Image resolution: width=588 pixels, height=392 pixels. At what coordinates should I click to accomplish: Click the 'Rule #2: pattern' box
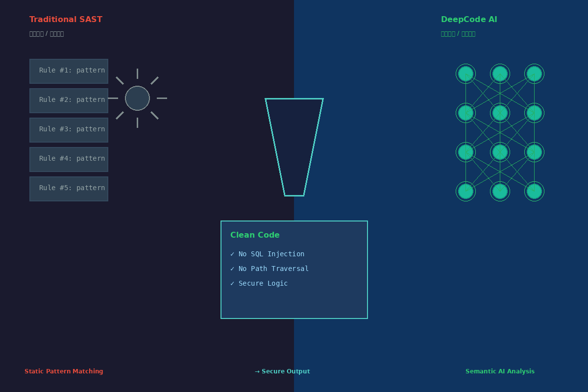(69, 100)
